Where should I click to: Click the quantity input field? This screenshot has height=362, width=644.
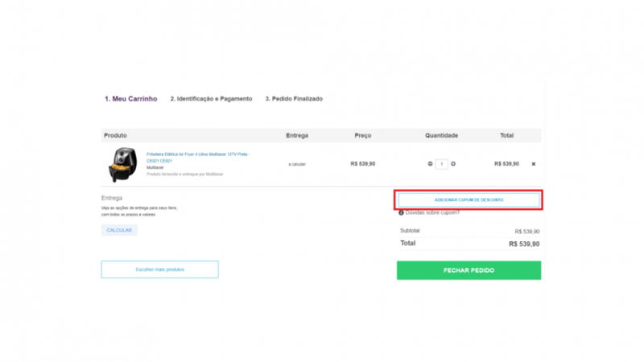click(442, 164)
